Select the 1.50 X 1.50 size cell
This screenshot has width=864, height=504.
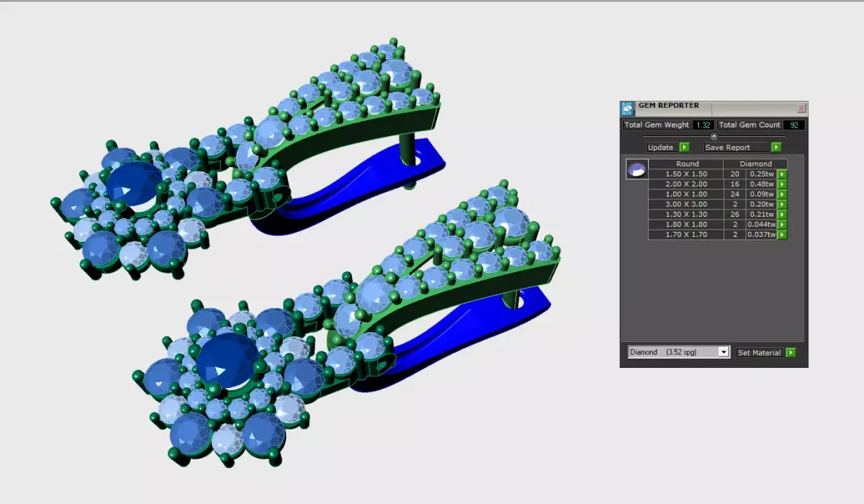pyautogui.click(x=687, y=174)
